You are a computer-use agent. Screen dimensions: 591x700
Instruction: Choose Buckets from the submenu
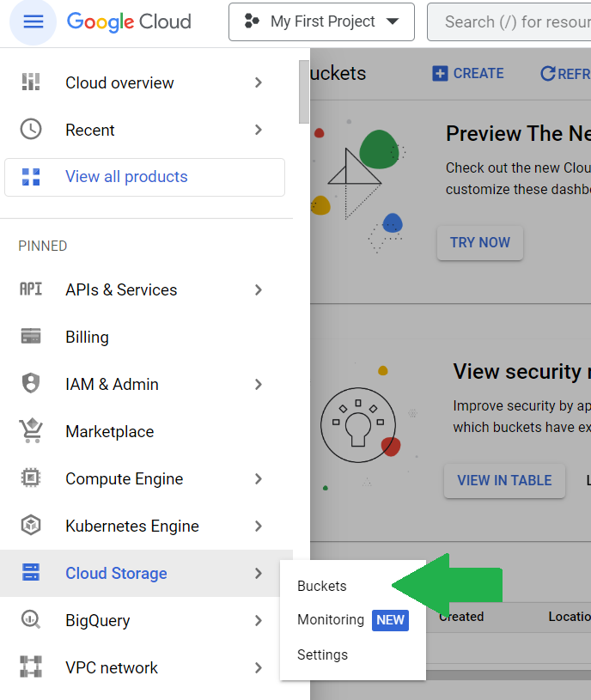(322, 586)
